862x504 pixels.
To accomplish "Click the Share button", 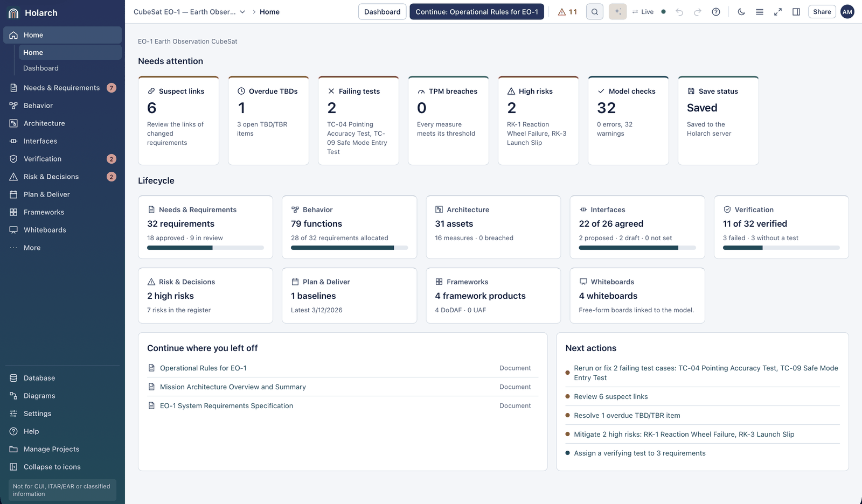I will pyautogui.click(x=822, y=12).
